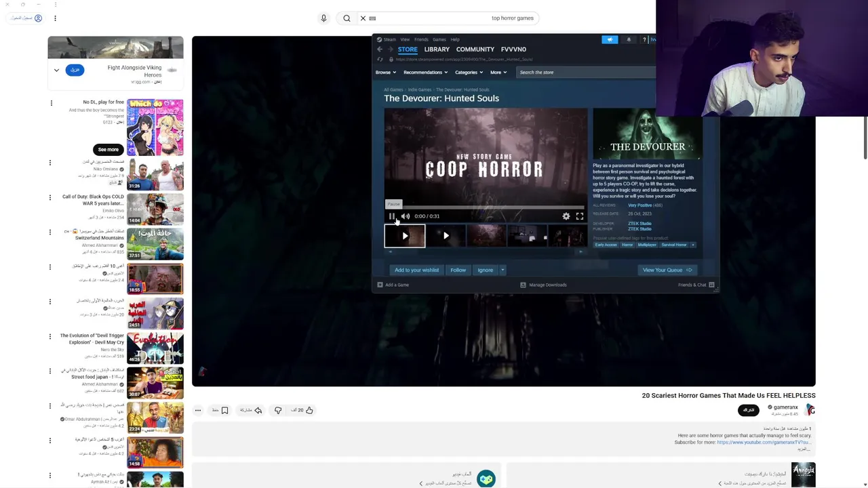The width and height of the screenshot is (868, 488).
Task: Open the View menu in Steam
Action: pyautogui.click(x=405, y=39)
